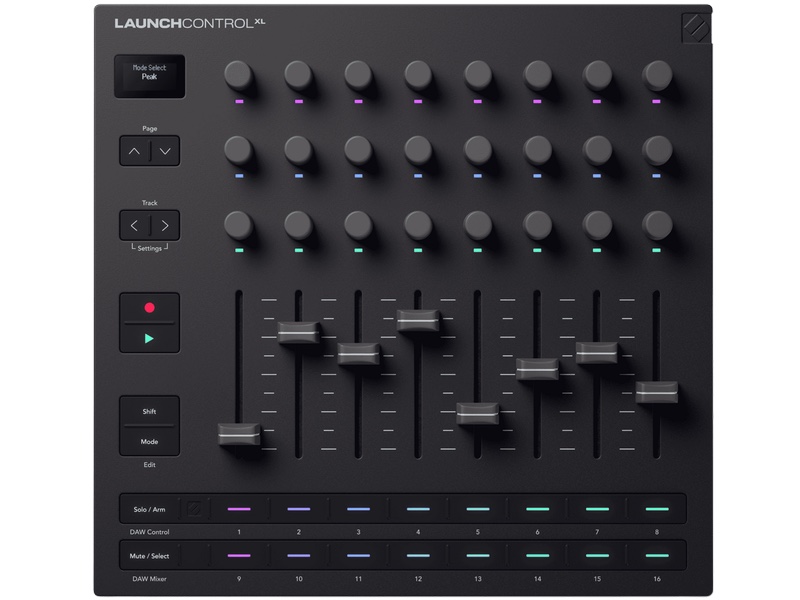This screenshot has width=800, height=600.
Task: Click the fader cap above button 5
Action: 478,414
